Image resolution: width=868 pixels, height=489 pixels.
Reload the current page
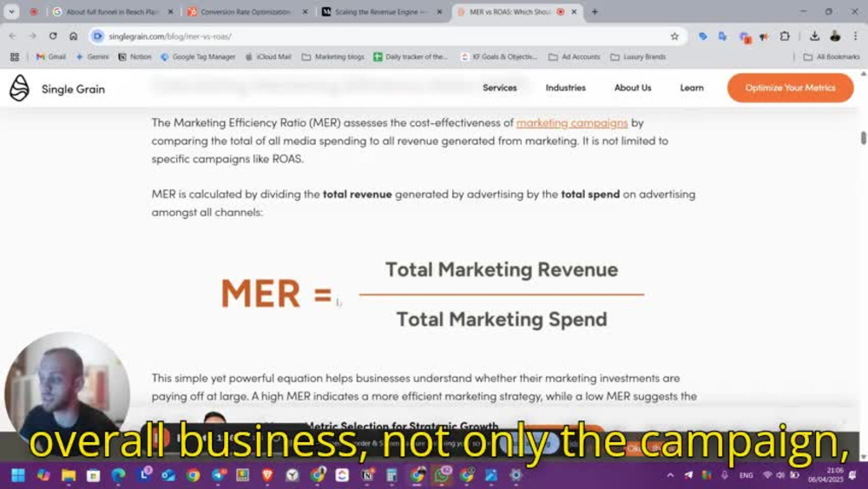53,36
